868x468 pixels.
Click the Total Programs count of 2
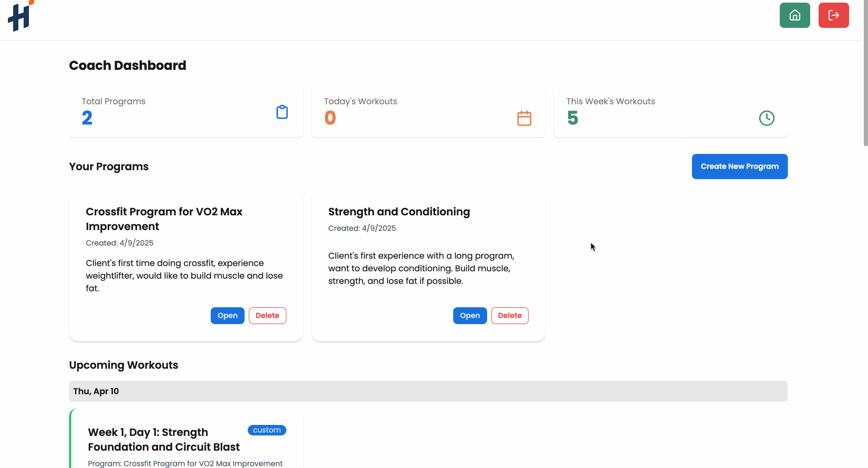pyautogui.click(x=87, y=118)
